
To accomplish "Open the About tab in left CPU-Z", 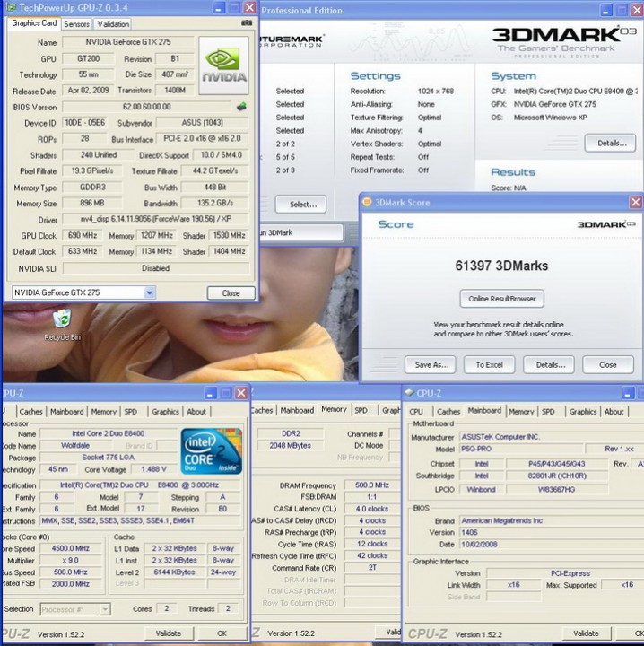I will click(196, 411).
